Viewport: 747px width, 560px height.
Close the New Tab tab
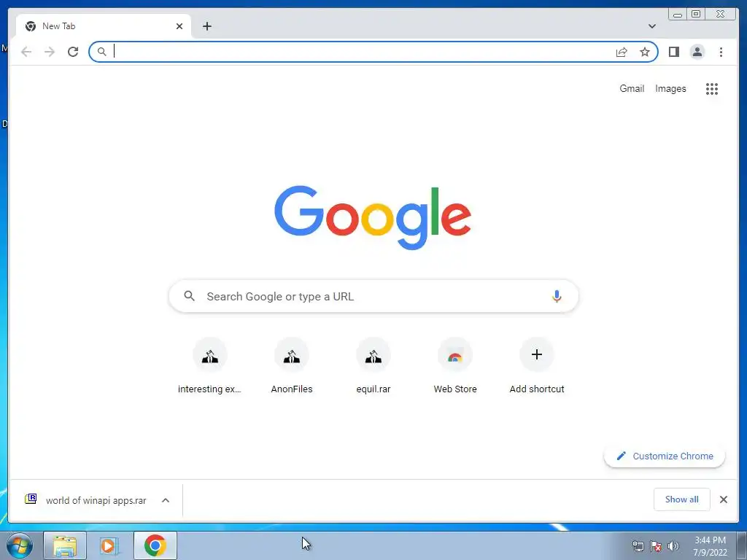(179, 26)
